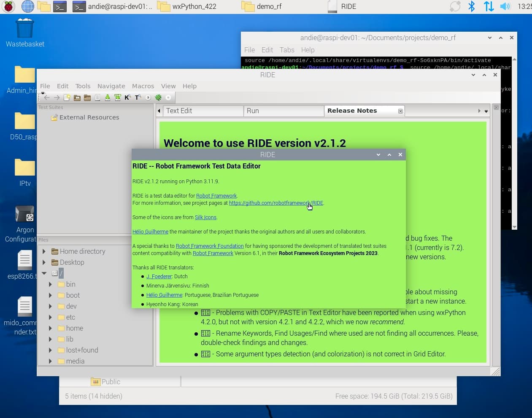Screen dimensions: 532x418
Task: Open the tab list dropdown of the notebook
Action: [486, 111]
